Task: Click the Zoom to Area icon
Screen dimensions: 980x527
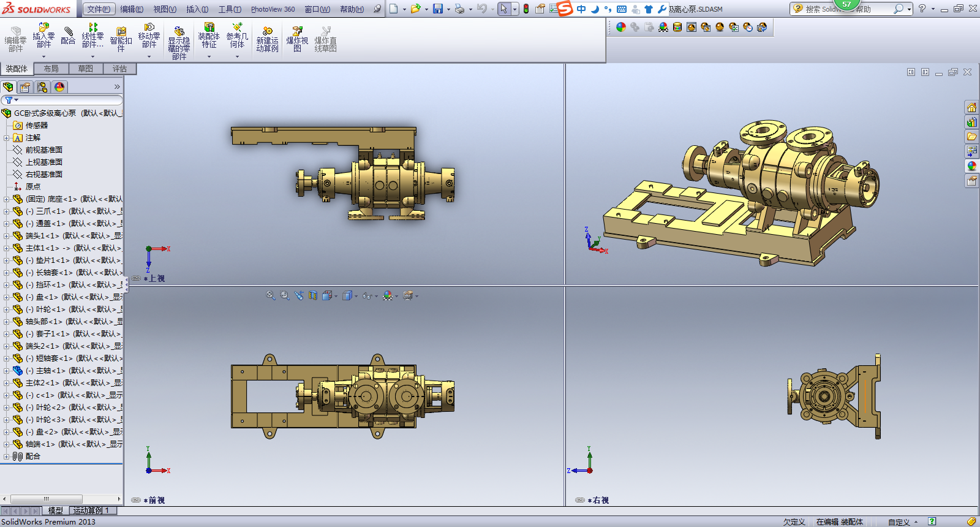Action: 285,295
